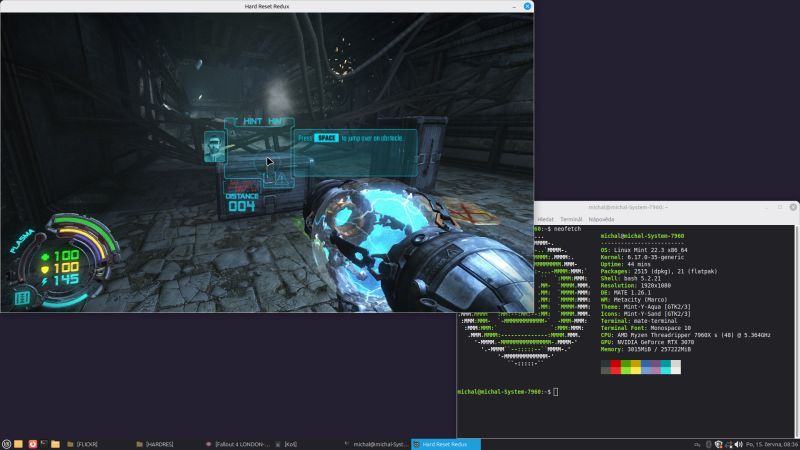Click the Memory usage line in neofetch
The height and width of the screenshot is (450, 800).
point(645,349)
